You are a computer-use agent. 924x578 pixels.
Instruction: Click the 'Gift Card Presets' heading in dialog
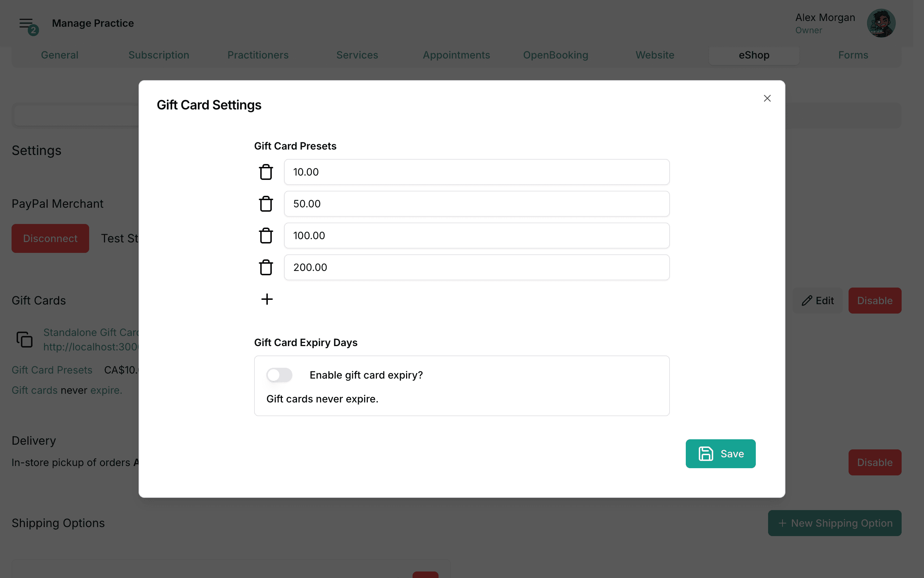tap(295, 146)
